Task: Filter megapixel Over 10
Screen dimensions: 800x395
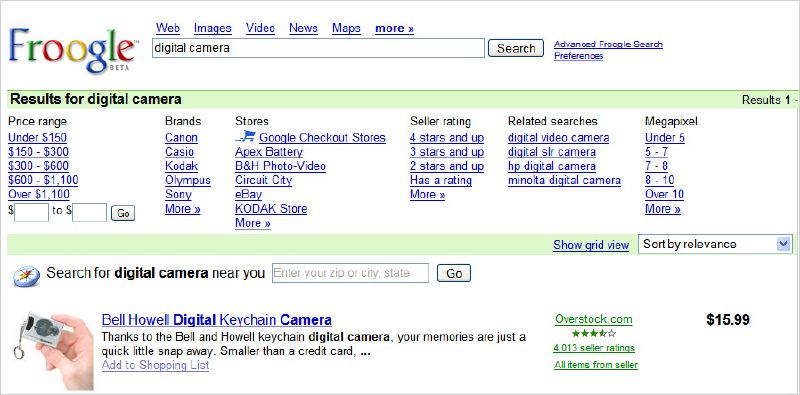Action: 664,194
